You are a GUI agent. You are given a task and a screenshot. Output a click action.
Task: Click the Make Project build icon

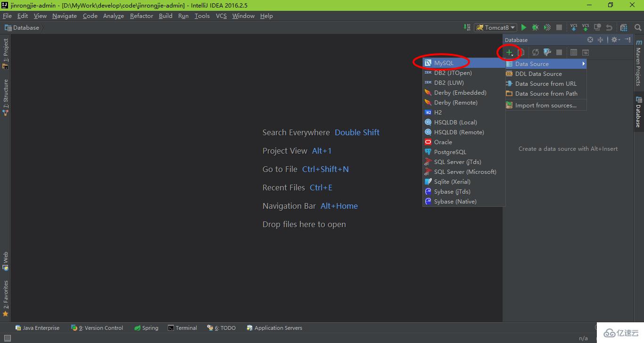coord(467,27)
